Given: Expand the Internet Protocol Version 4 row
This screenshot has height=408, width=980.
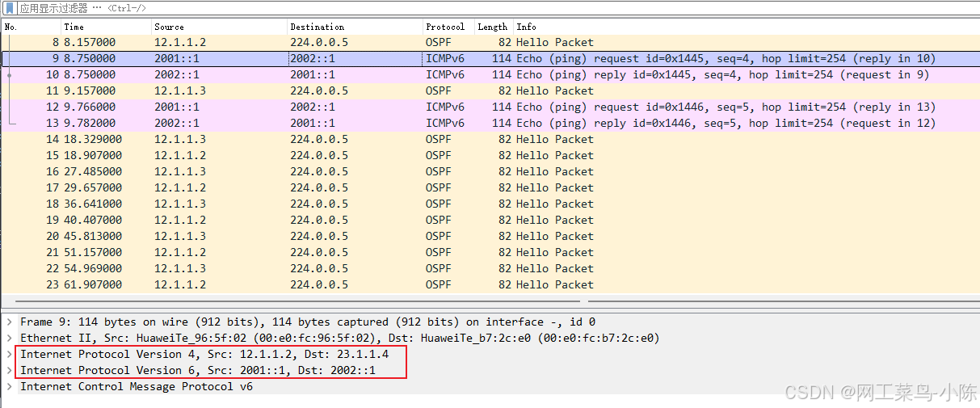Looking at the screenshot, I should click(10, 354).
